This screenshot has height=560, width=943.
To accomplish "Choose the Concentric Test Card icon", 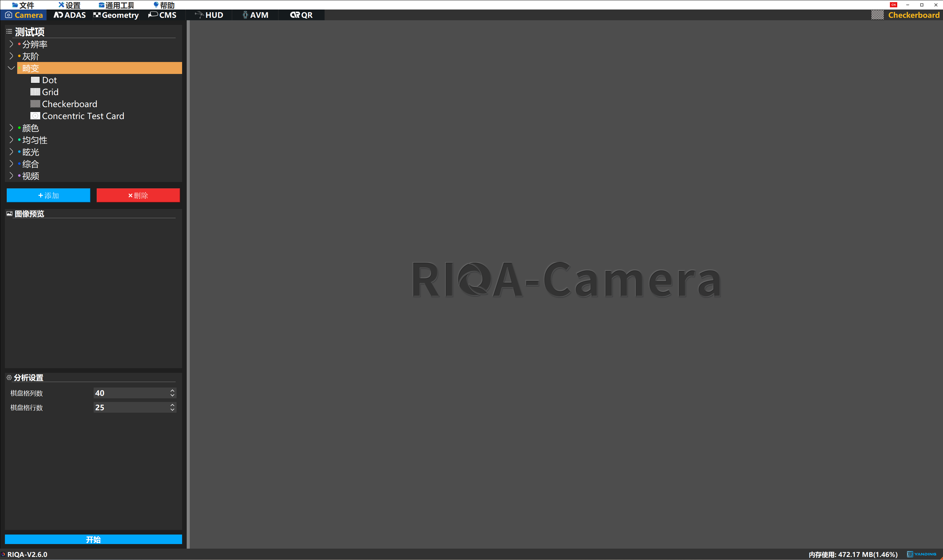I will coord(35,116).
